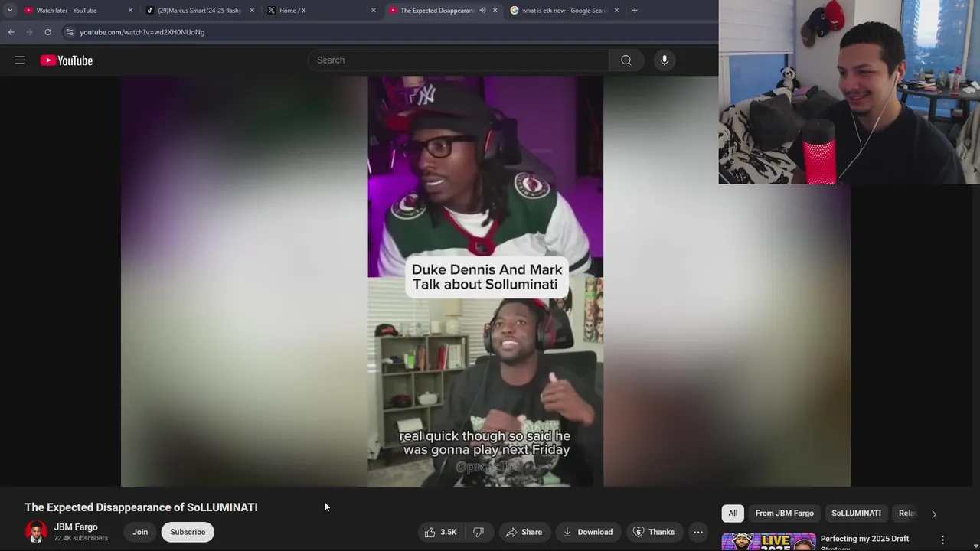Click the video title The Expected Disappearance of SoLLUMINATI
This screenshot has width=980, height=551.
[141, 507]
